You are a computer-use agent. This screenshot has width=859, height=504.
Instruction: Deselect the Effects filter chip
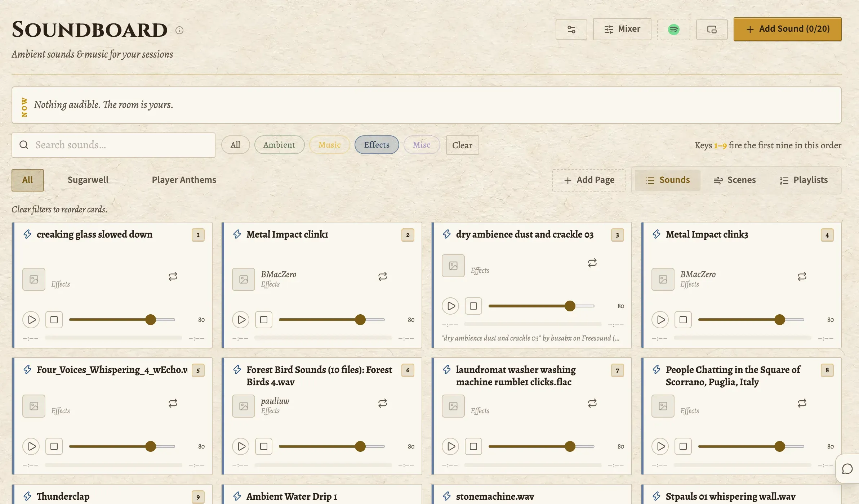point(377,145)
